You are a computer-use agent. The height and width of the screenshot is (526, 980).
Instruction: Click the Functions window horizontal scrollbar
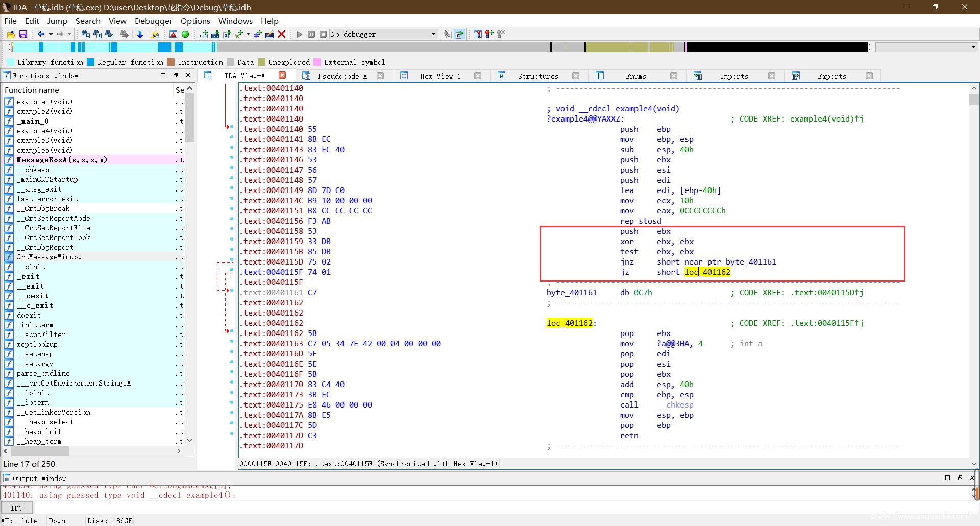[x=92, y=451]
